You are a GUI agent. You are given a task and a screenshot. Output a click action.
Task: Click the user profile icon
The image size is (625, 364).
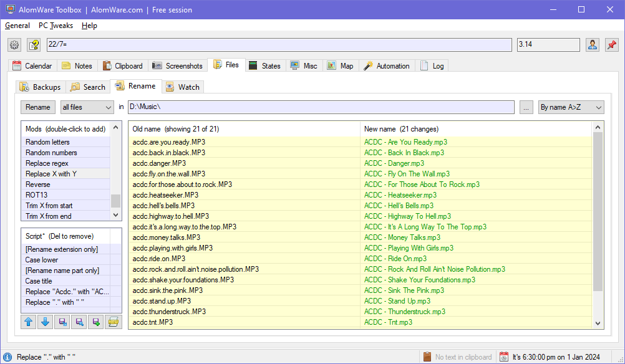[592, 45]
